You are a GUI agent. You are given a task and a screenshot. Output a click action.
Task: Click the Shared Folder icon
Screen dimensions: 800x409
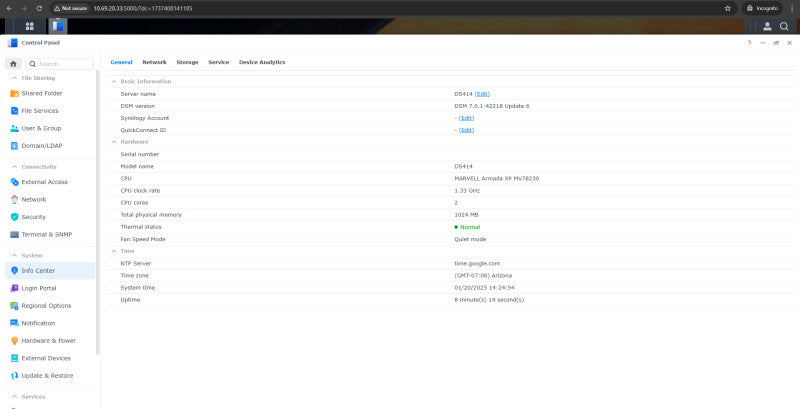coord(14,93)
